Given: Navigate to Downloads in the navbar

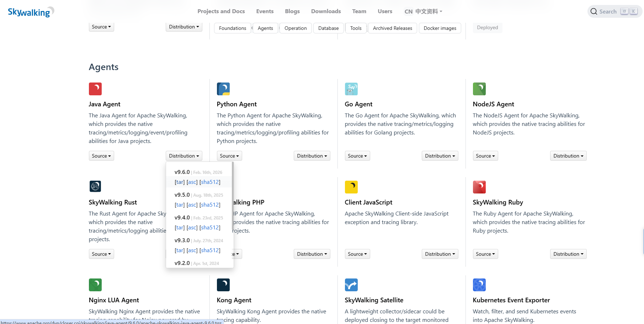Looking at the screenshot, I should (x=326, y=11).
